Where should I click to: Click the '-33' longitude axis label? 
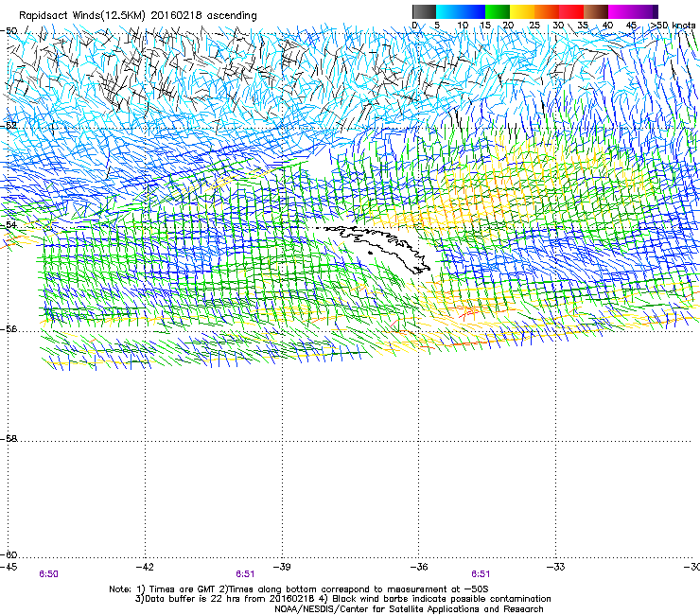tap(556, 567)
